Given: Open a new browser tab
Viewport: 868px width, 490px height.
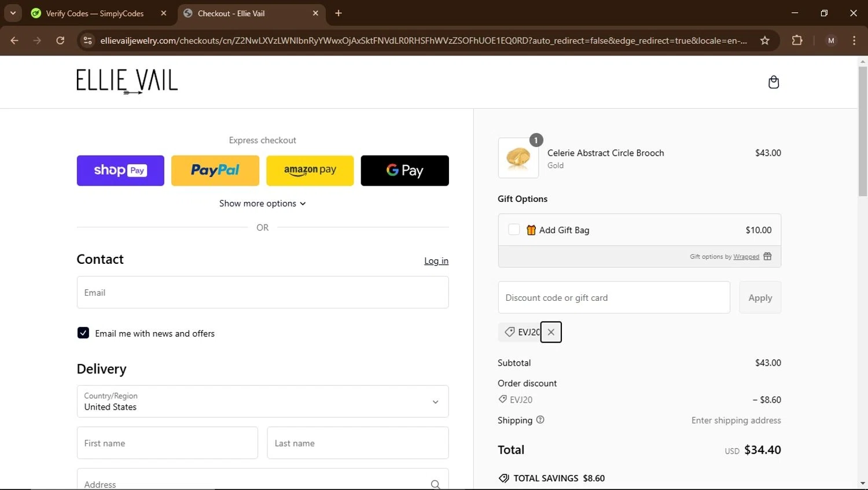Looking at the screenshot, I should coord(339,13).
